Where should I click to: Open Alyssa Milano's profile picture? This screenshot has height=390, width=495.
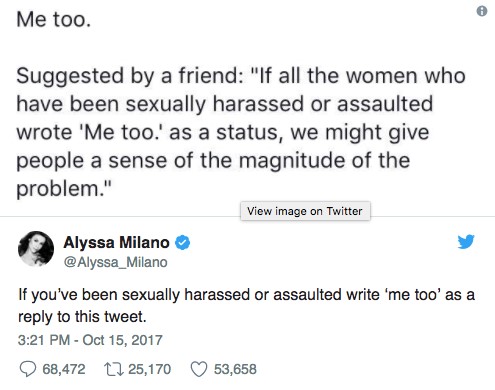(x=36, y=249)
